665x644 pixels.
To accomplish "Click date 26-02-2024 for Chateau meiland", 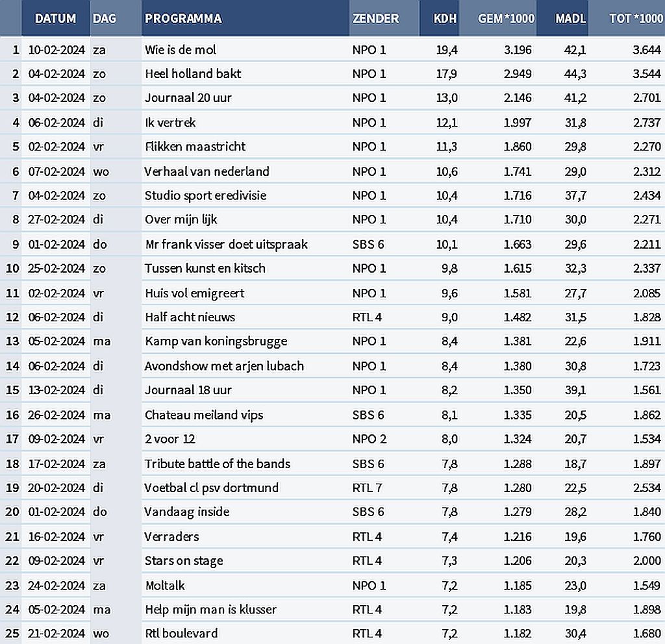I will click(x=56, y=415).
